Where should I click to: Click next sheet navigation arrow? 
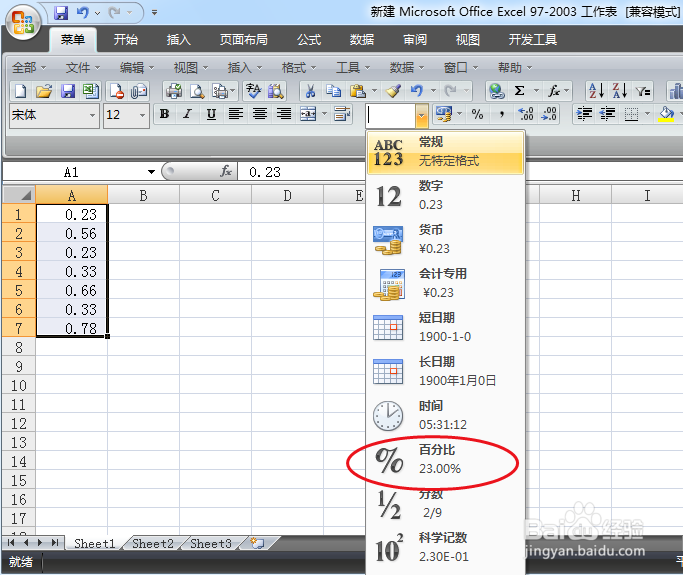41,543
